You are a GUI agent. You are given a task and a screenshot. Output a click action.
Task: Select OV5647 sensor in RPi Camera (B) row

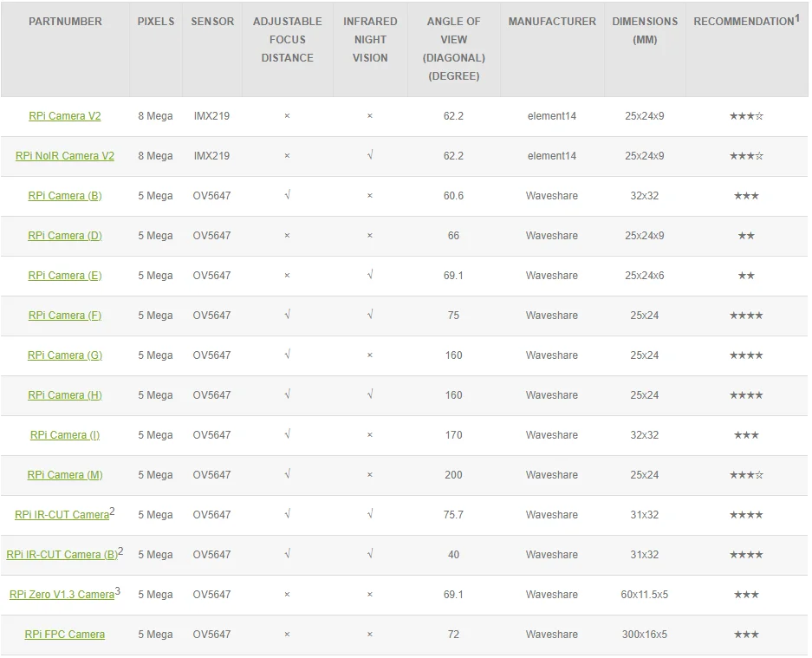(211, 196)
